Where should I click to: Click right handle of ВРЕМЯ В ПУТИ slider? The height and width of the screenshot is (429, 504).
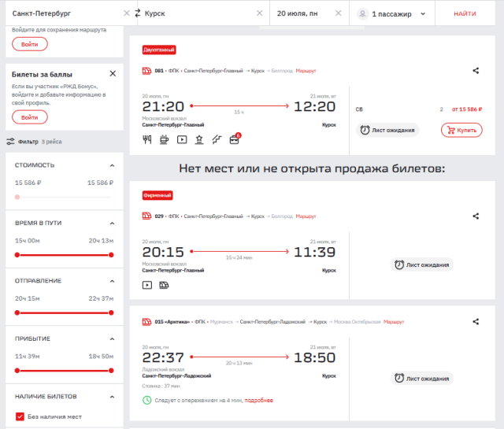[111, 255]
